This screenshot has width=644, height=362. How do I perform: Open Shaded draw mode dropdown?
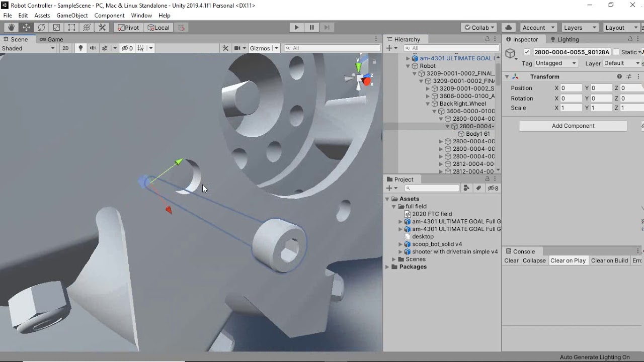click(x=28, y=48)
